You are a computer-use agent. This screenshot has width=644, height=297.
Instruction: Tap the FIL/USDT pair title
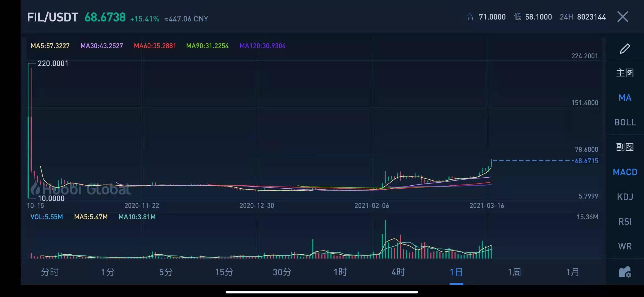pos(53,17)
